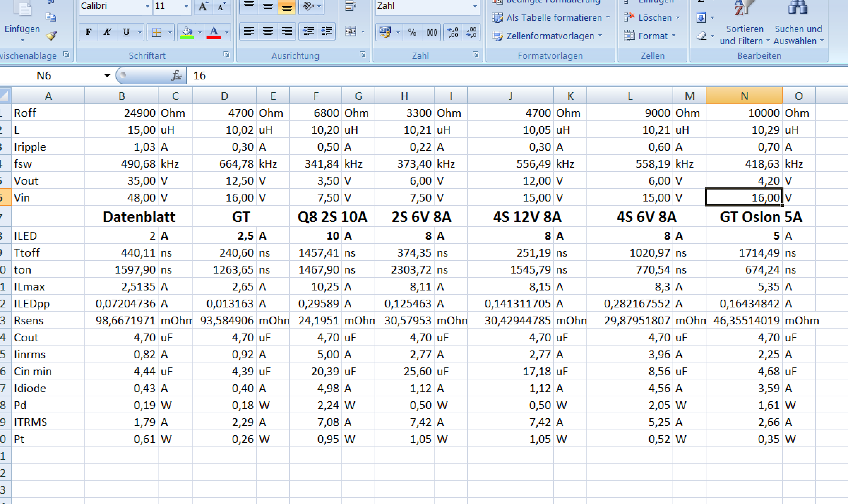Click the increase indent icon

327,32
